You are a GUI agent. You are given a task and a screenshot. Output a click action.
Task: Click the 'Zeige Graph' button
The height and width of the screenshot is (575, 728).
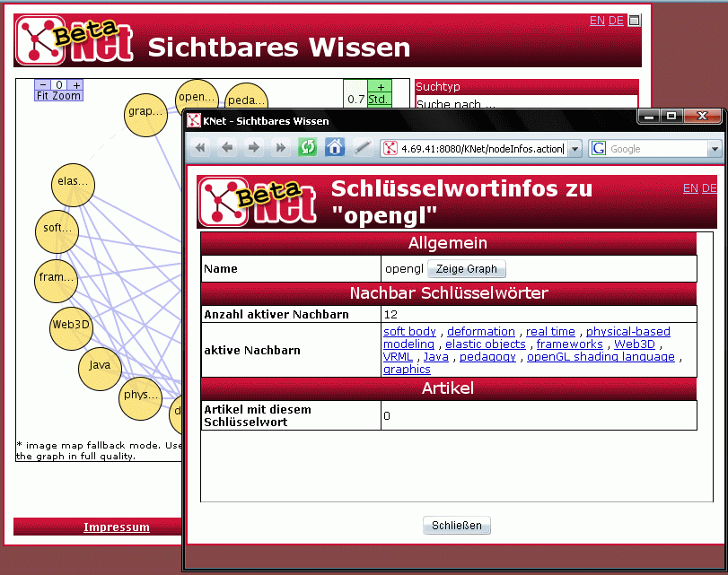[466, 269]
